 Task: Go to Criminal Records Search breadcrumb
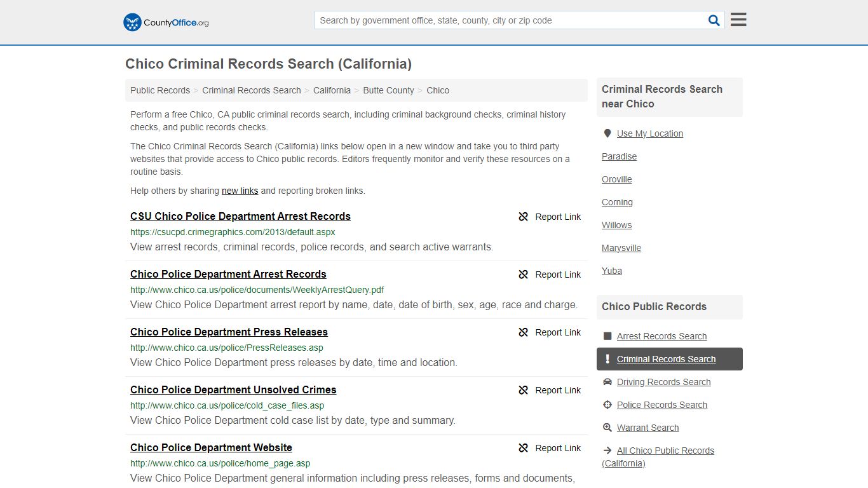[x=252, y=90]
